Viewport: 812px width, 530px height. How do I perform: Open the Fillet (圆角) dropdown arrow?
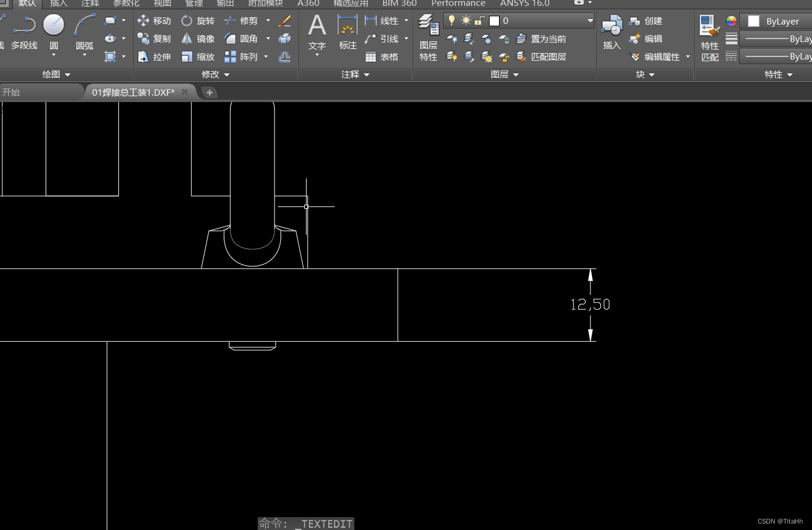coord(268,38)
